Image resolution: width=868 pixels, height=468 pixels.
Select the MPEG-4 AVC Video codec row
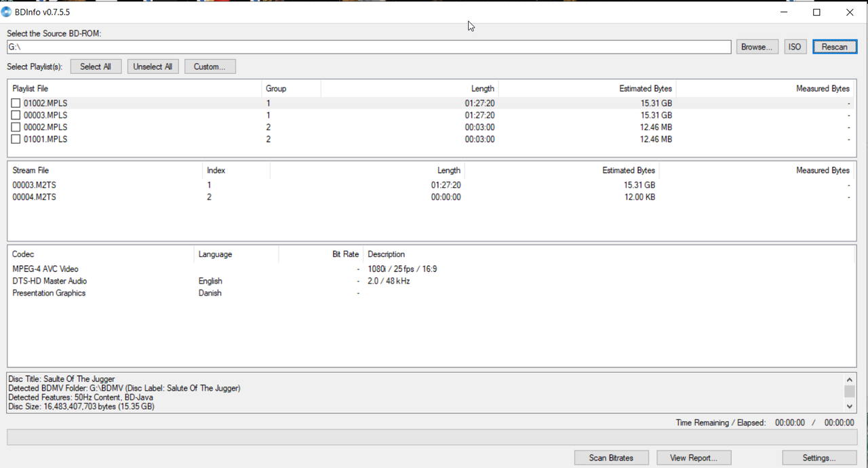431,269
